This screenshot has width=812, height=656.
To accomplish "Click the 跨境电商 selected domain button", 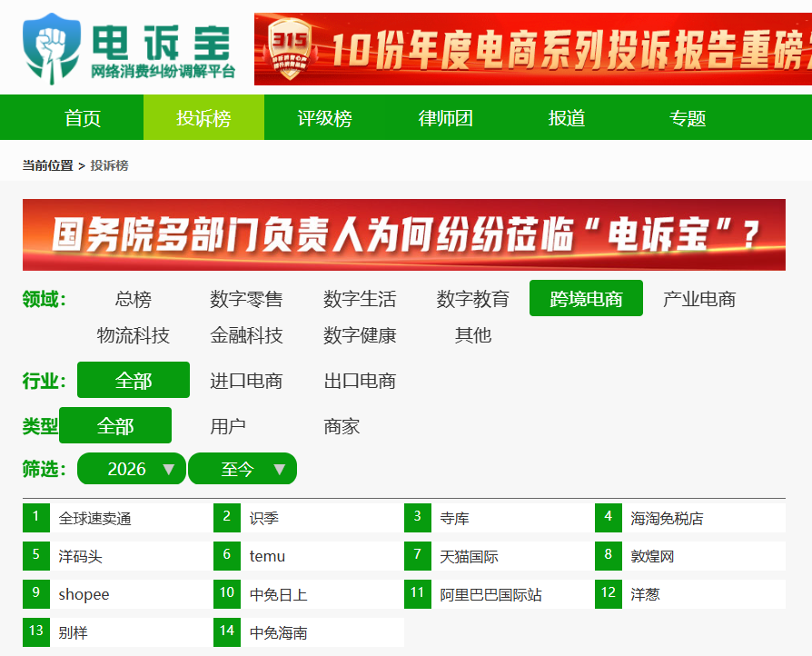I will 586,299.
